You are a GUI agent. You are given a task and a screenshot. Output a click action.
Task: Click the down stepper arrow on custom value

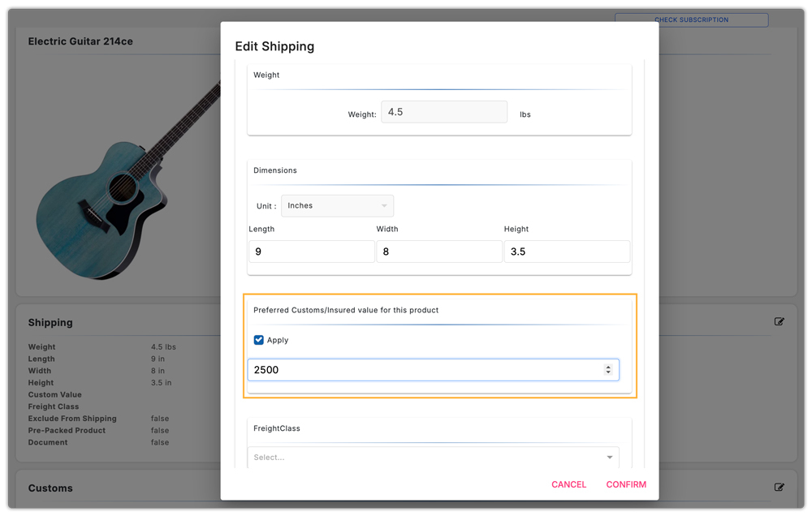pos(608,372)
